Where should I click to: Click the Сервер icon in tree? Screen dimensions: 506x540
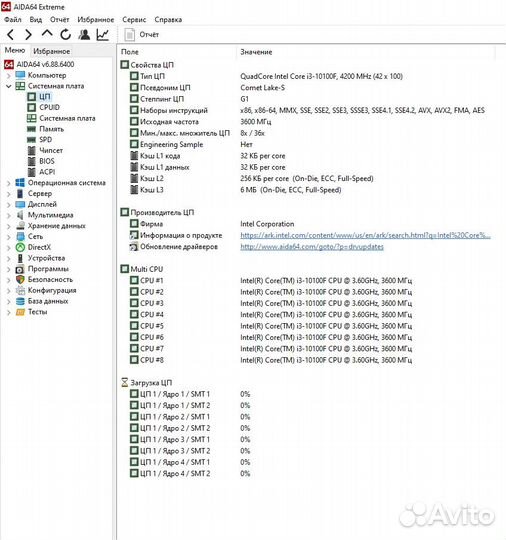coord(20,194)
